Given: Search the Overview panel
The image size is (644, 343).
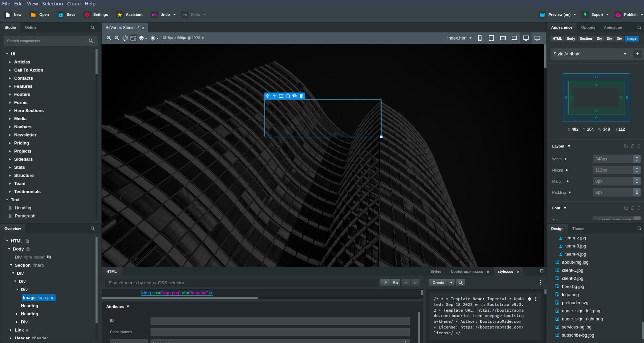Looking at the screenshot, I should click(x=92, y=229).
